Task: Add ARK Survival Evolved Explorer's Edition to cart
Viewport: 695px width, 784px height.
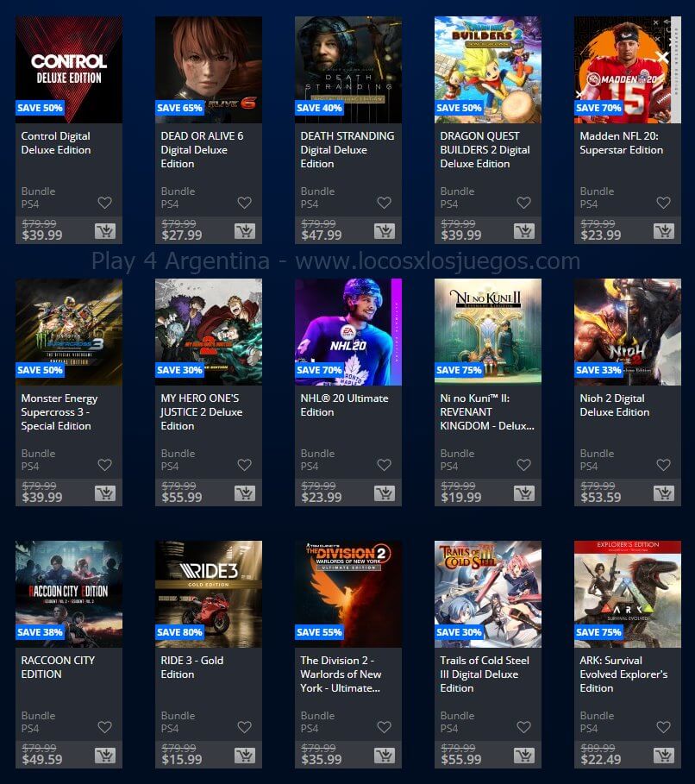Action: coord(664,756)
